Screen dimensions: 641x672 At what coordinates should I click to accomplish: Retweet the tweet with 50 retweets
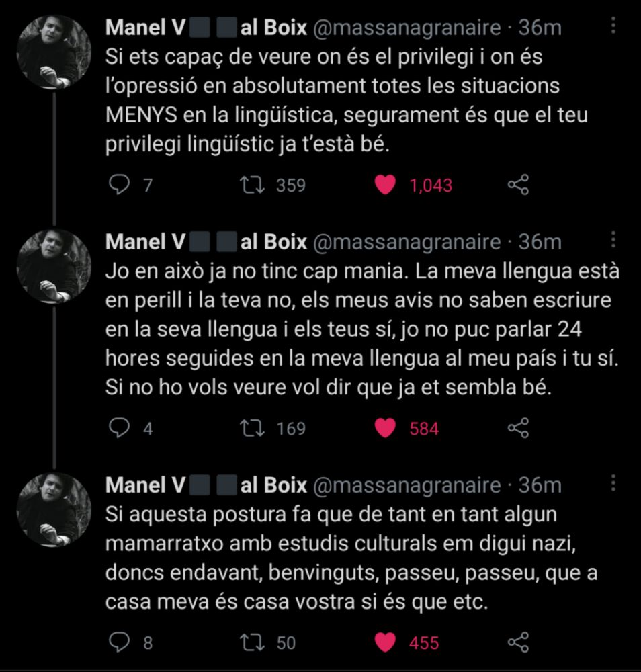(253, 642)
